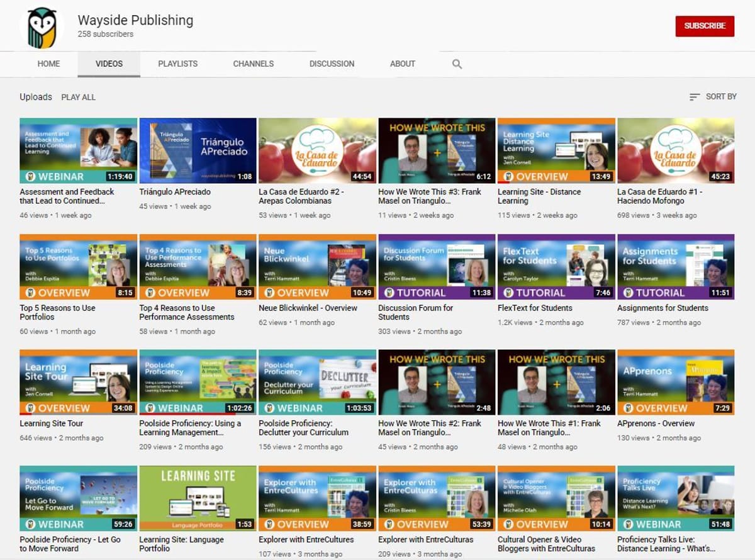Open the Playlists tab

coord(178,64)
